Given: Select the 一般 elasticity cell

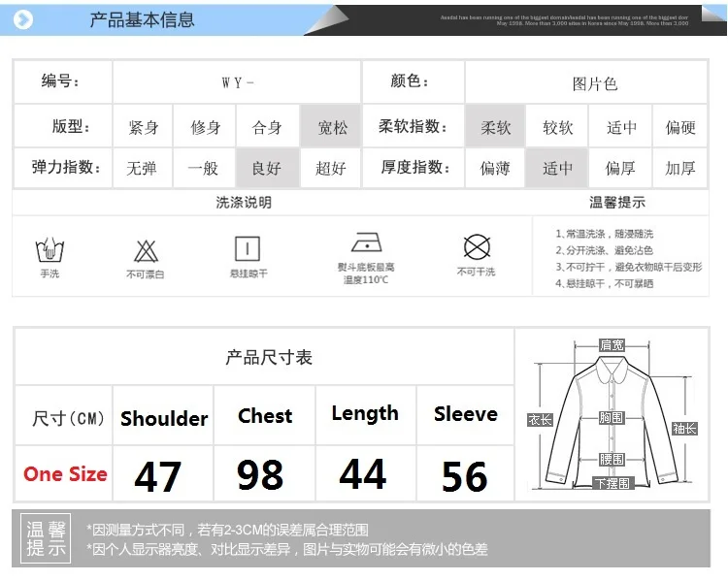Looking at the screenshot, I should click(x=205, y=168).
